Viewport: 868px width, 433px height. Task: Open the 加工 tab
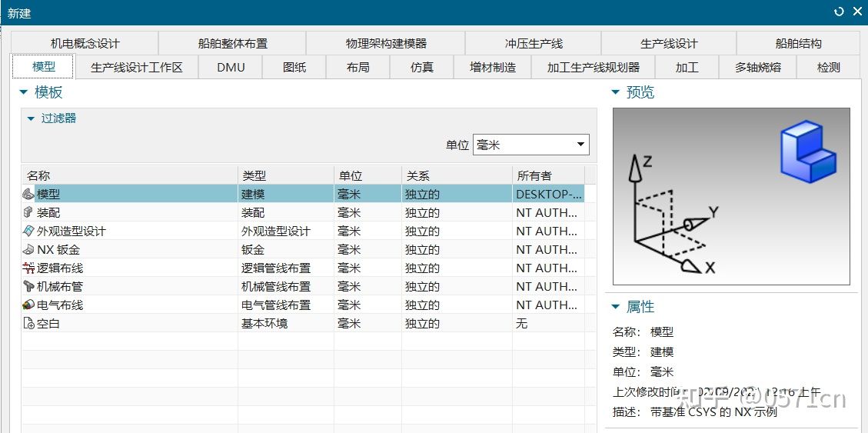coord(687,68)
